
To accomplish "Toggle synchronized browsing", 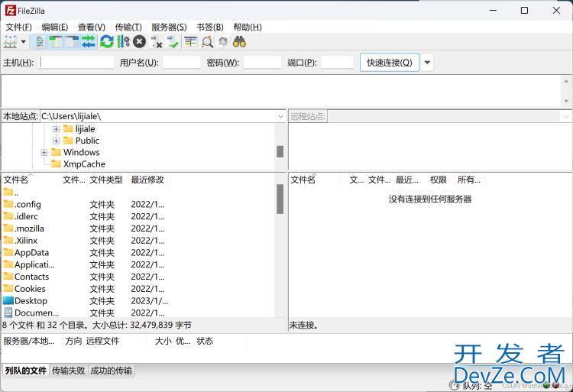I will point(223,42).
